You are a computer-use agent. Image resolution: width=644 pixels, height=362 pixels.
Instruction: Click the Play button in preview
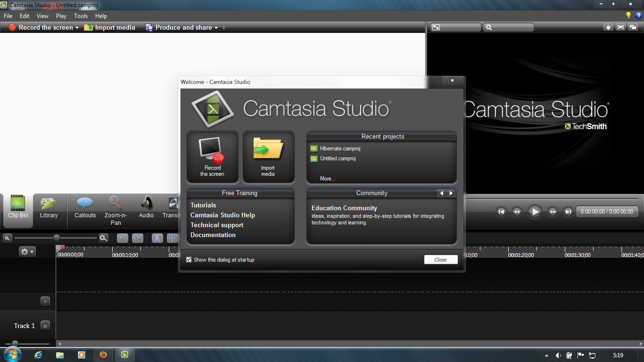pyautogui.click(x=535, y=212)
